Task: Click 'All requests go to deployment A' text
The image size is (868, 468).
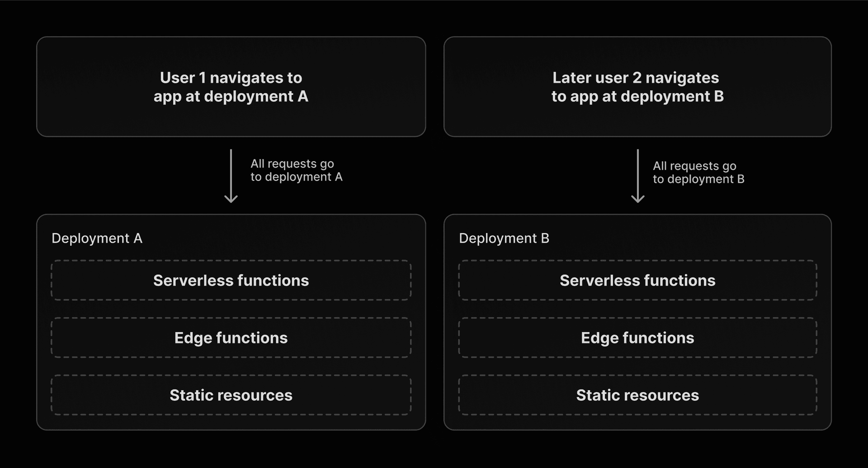Action: (297, 170)
